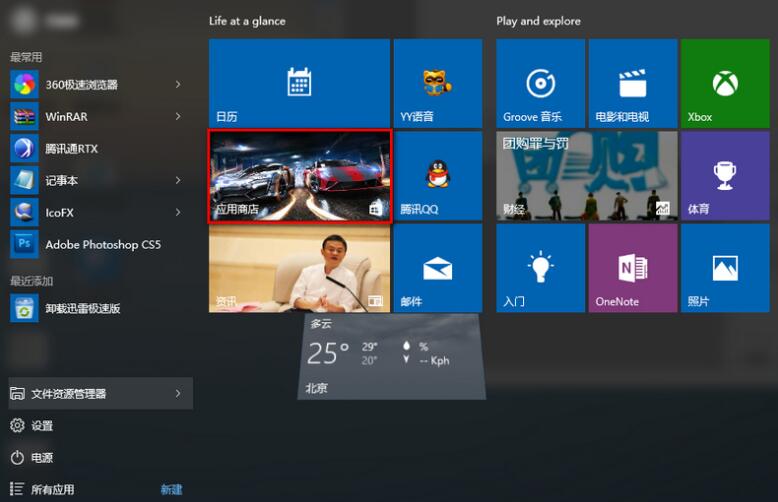Click the Play and explore group title
Screen dimensions: 778x502
pos(538,21)
